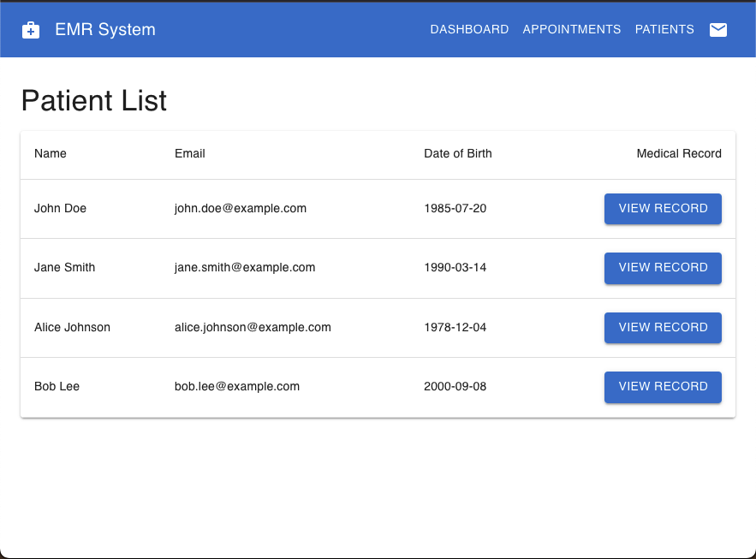Select the John Doe name cell
Screen dimensions: 756x559
[x=60, y=209]
